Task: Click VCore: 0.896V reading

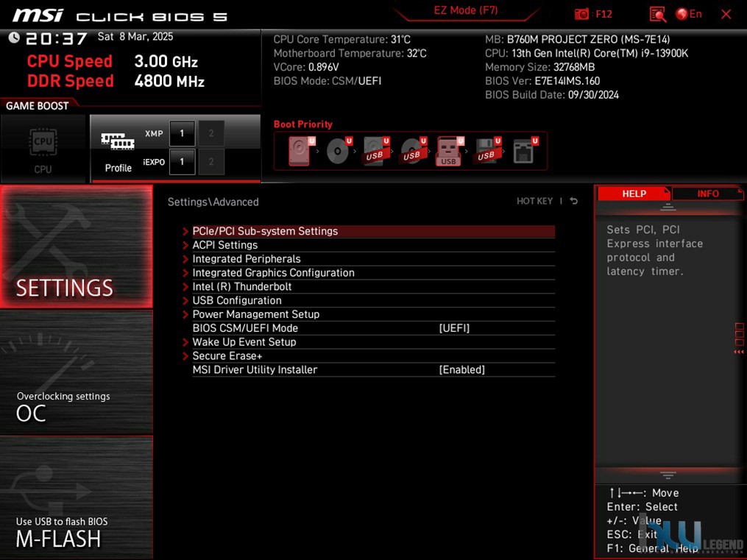Action: coord(306,67)
